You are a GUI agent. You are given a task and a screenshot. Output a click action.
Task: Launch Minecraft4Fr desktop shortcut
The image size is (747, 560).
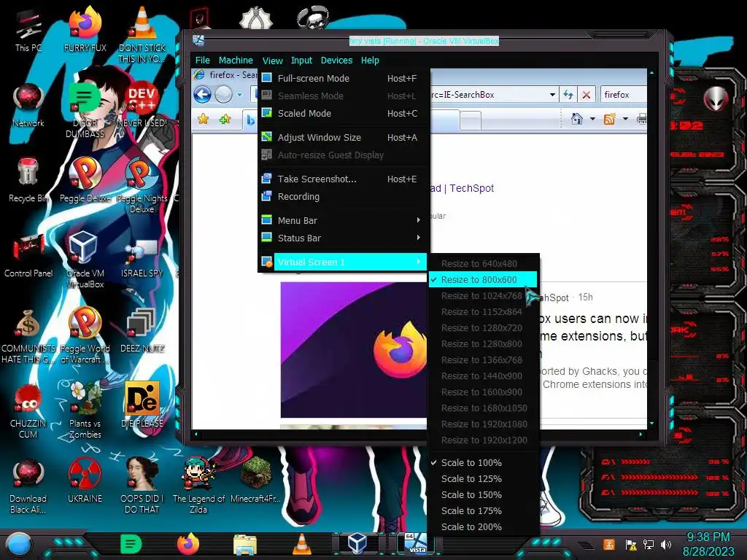point(255,481)
